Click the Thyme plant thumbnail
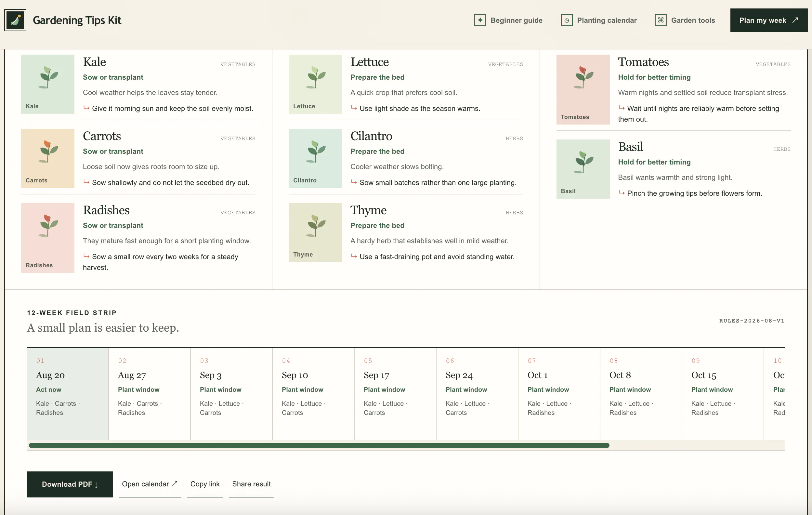 pyautogui.click(x=315, y=232)
